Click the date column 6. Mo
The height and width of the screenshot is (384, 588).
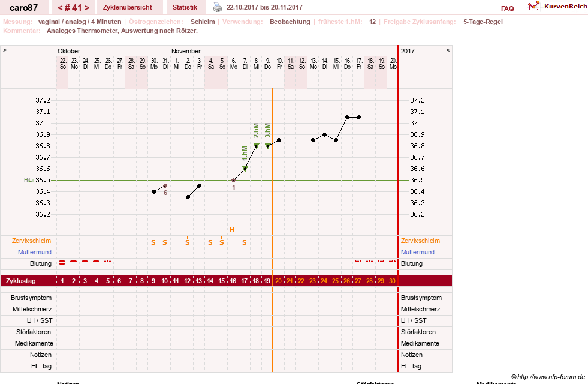click(x=234, y=64)
